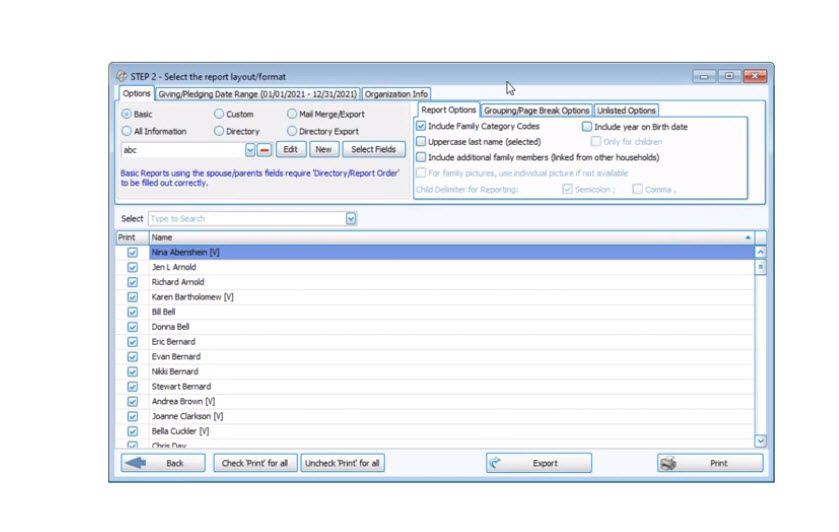The height and width of the screenshot is (532, 839).
Task: Expand the Select search dropdown
Action: point(351,218)
